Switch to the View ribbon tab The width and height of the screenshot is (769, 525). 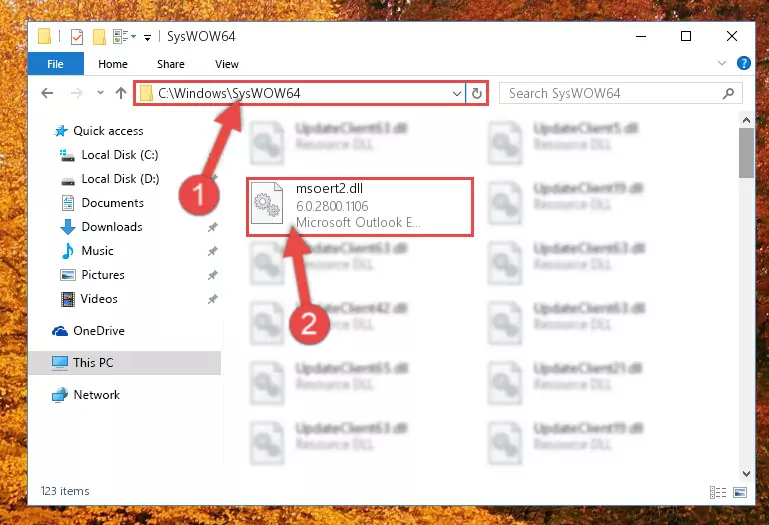tap(227, 64)
